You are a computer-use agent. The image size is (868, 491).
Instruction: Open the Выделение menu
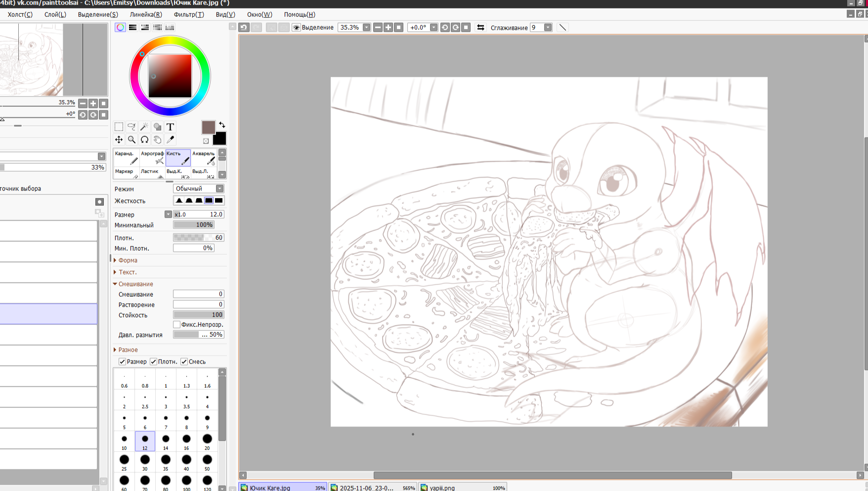[x=98, y=14]
